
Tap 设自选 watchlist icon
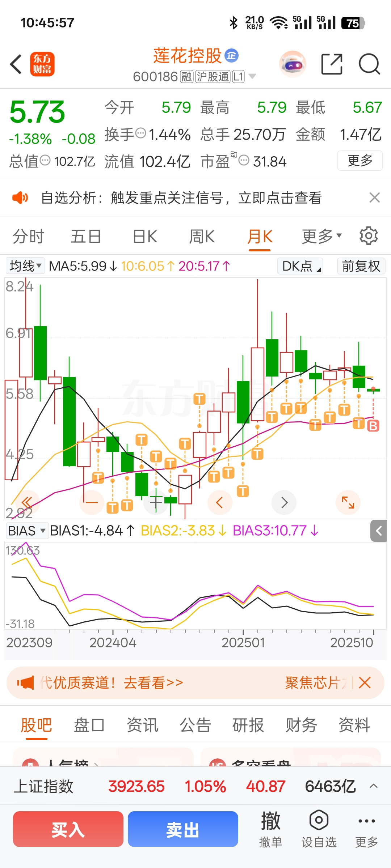point(319,829)
